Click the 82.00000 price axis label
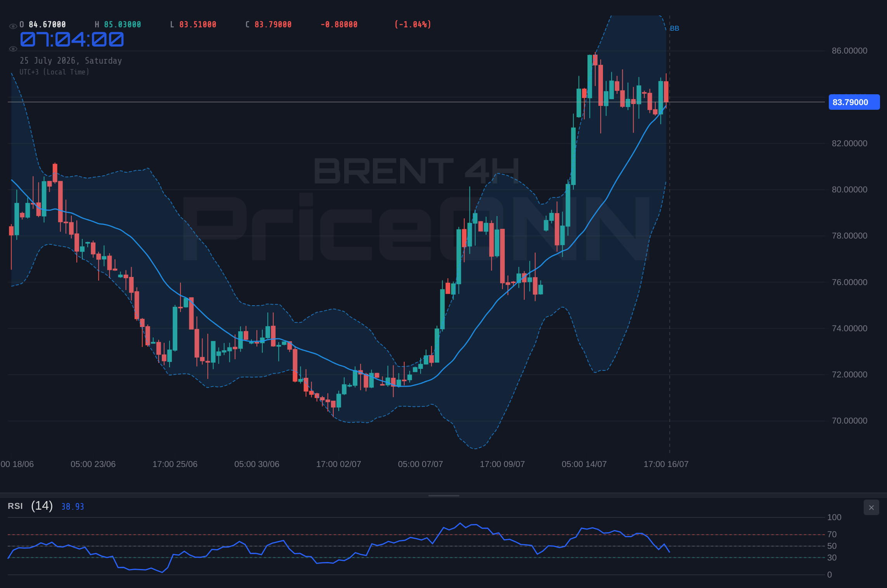Image resolution: width=887 pixels, height=588 pixels. pos(849,144)
